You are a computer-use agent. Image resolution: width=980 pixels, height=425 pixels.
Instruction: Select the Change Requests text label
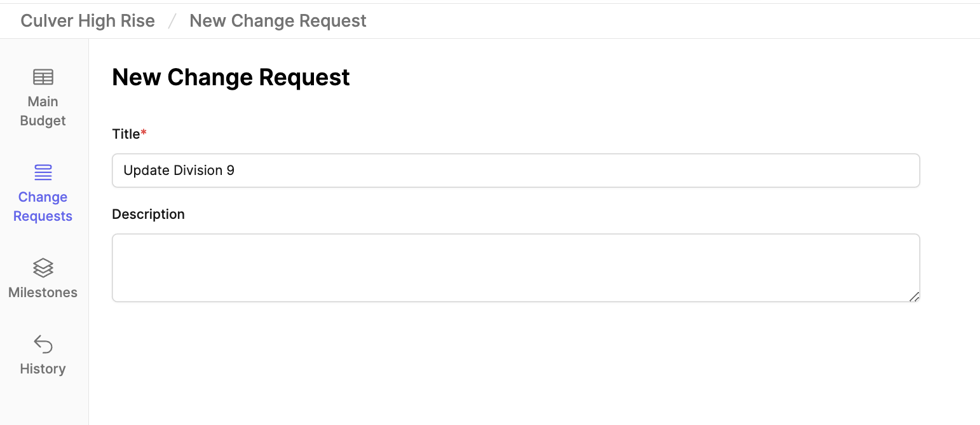tap(43, 207)
